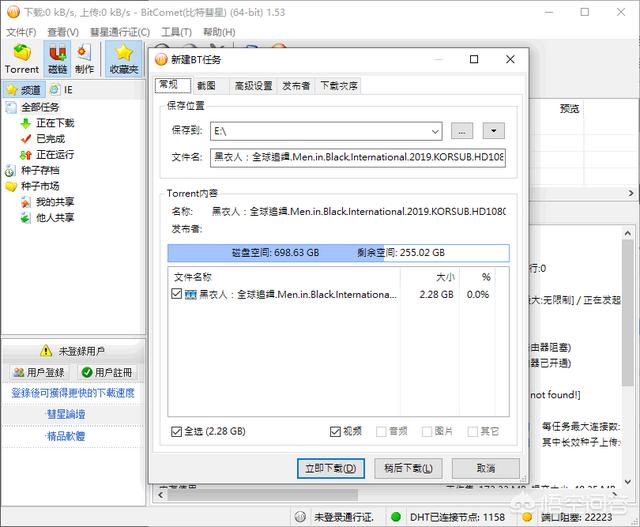Viewport: 640px width, 527px height.
Task: Uncheck the Men.in.Black file checkbox
Action: 176,294
